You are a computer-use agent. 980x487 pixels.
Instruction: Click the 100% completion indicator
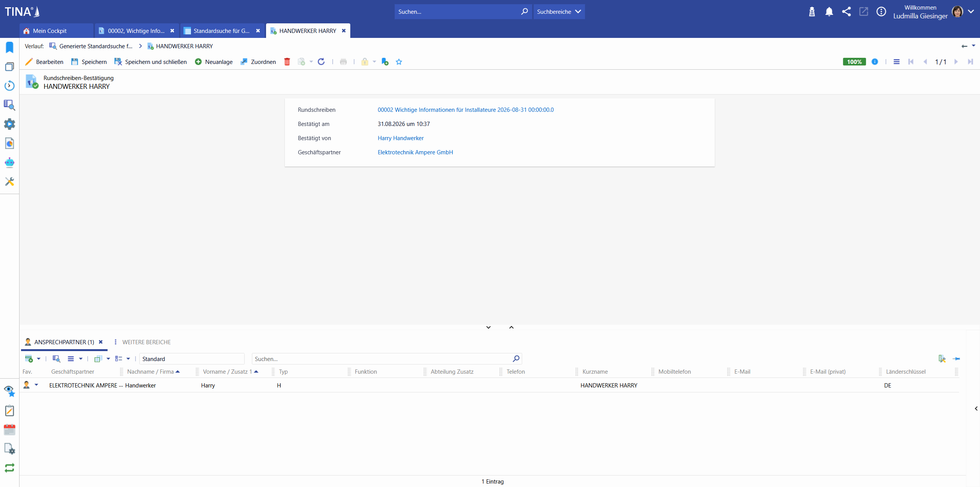(x=854, y=62)
